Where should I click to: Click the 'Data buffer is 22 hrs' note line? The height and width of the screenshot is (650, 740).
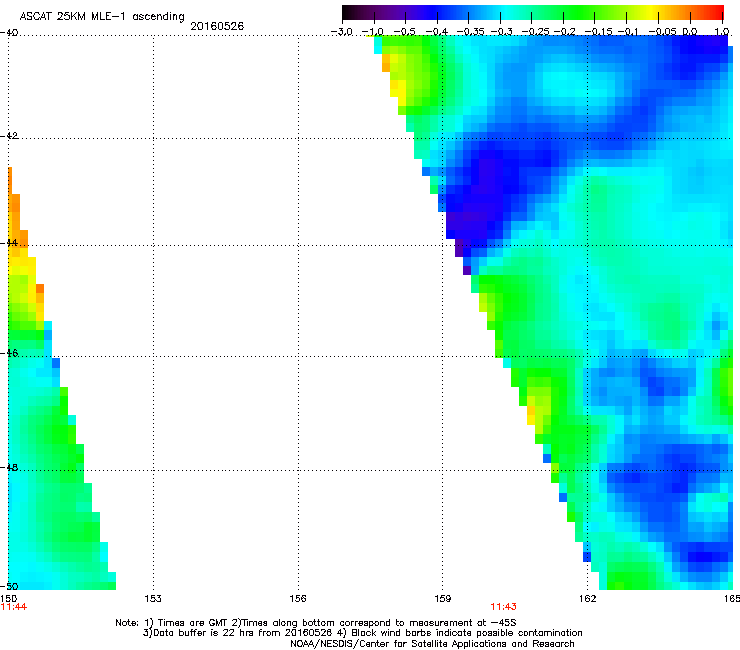point(362,633)
